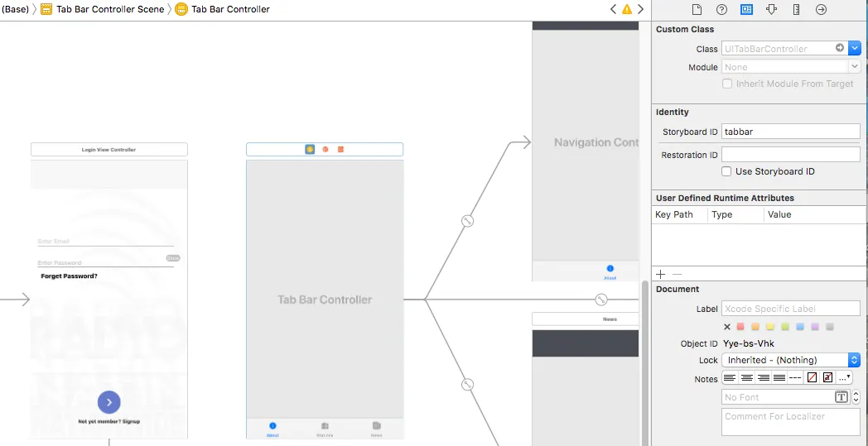
Task: Toggle Use Storyboard ID checkbox
Action: [x=727, y=171]
